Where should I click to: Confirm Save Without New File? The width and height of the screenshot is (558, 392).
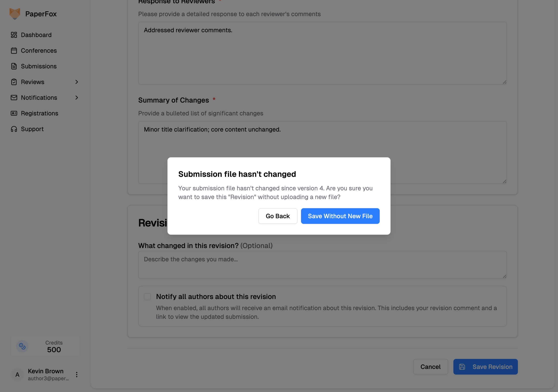pyautogui.click(x=340, y=216)
